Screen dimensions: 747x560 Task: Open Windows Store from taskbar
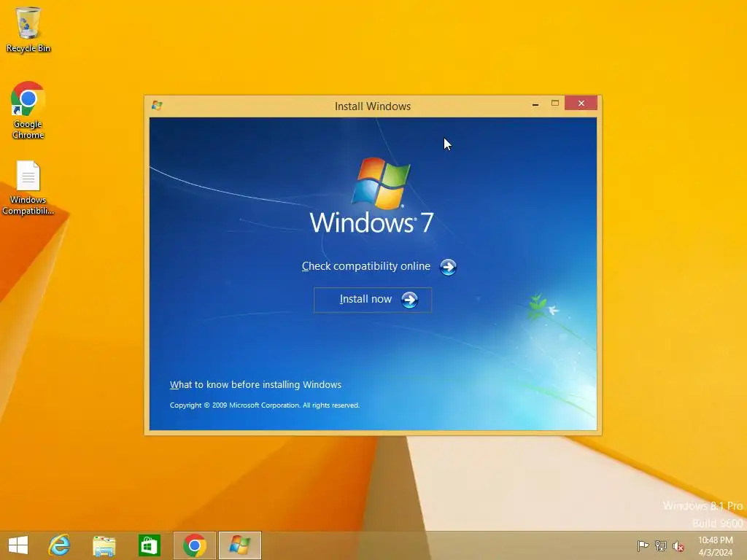click(149, 545)
